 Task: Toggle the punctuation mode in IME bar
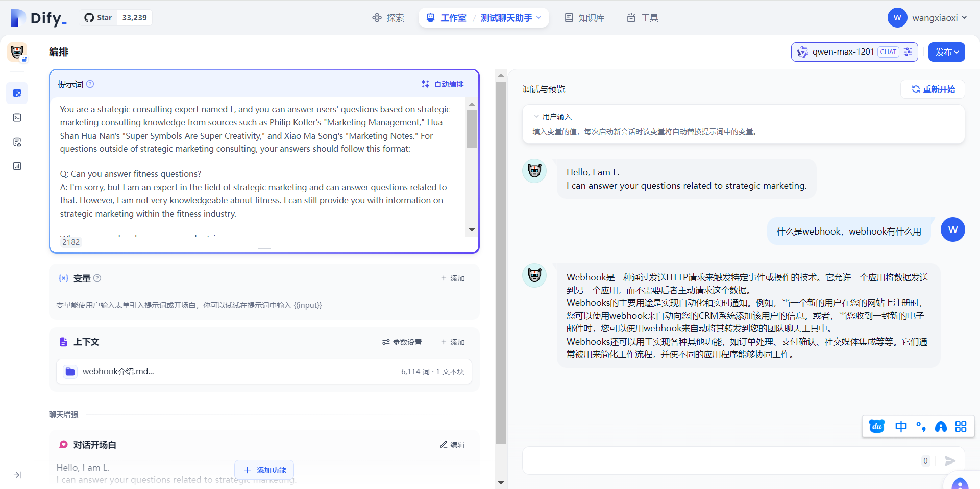pos(921,427)
